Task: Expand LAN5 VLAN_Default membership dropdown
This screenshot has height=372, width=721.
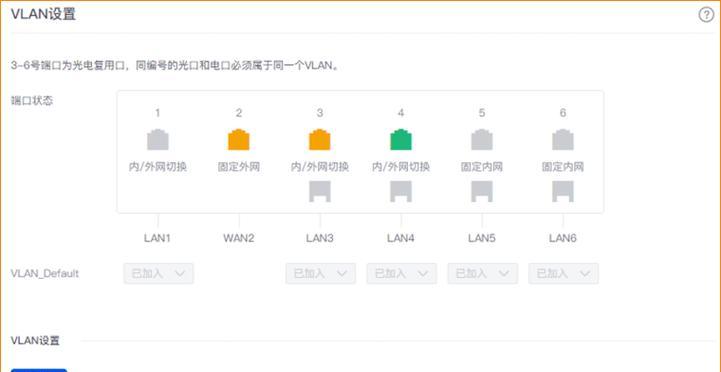Action: [482, 274]
